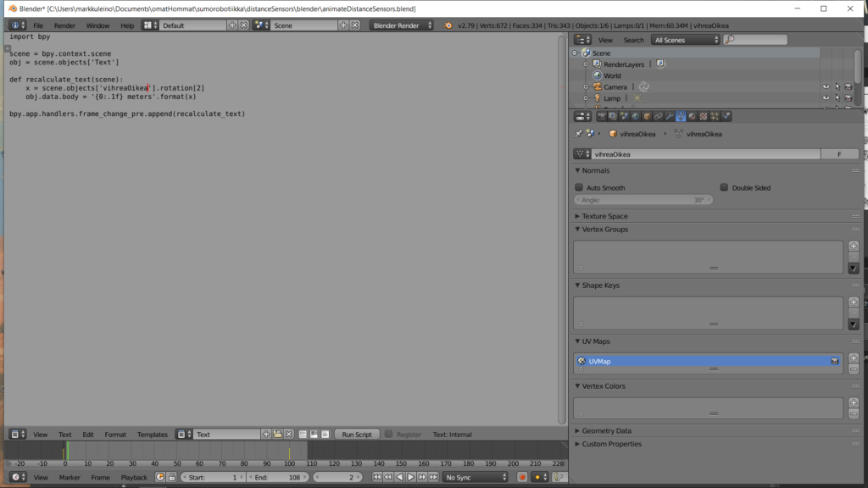Click the Run Script button
The width and height of the screenshot is (868, 488).
[x=357, y=435]
